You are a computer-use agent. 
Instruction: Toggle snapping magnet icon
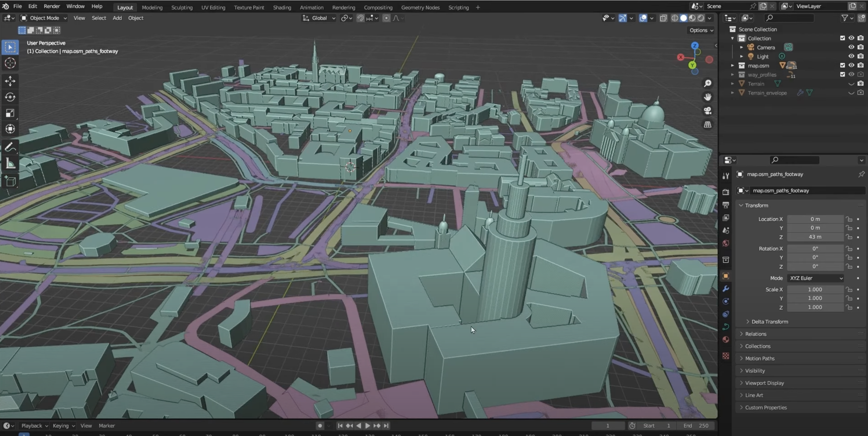[x=360, y=18]
